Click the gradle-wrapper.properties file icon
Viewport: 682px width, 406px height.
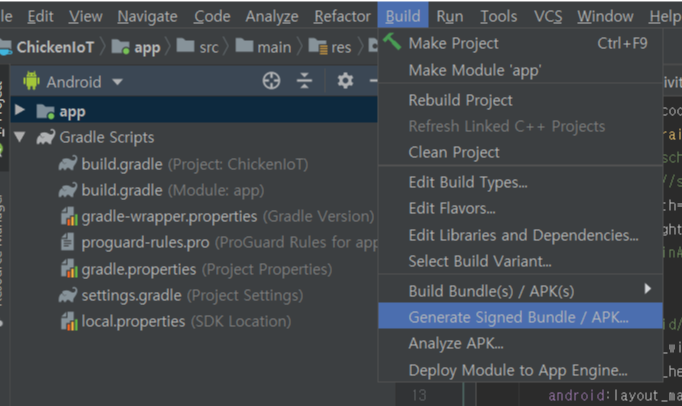pyautogui.click(x=69, y=216)
